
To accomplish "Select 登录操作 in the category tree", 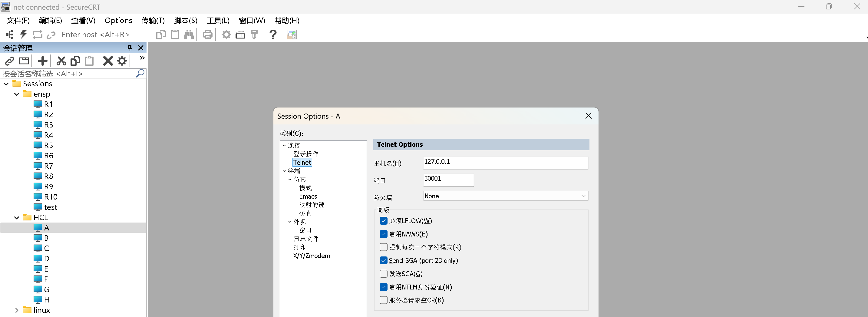I will pos(305,154).
